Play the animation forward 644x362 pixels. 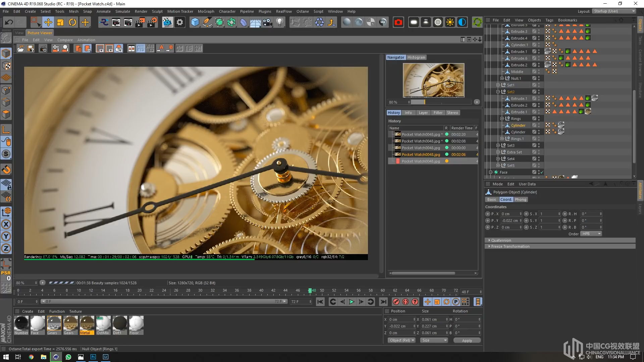[x=352, y=302]
